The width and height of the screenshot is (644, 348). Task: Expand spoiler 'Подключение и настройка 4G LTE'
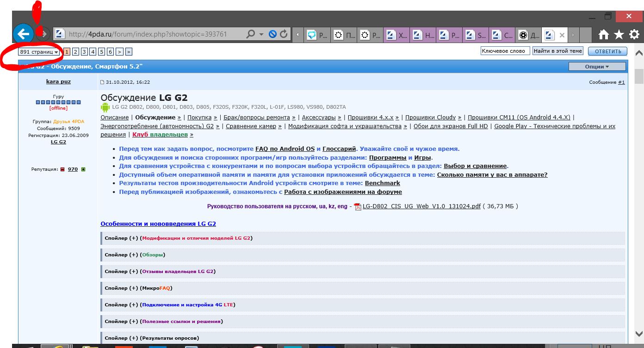[x=363, y=305]
